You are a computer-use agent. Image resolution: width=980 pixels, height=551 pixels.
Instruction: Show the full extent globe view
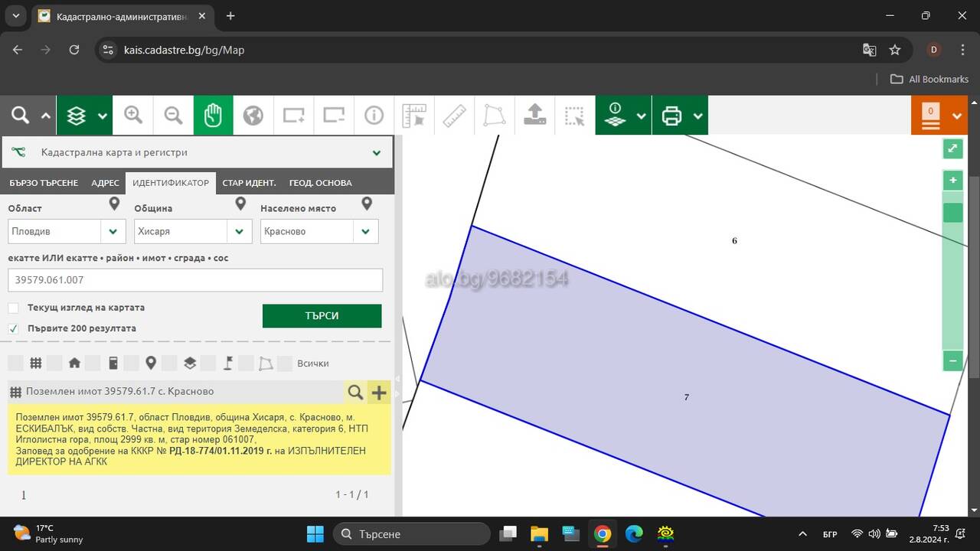(253, 116)
